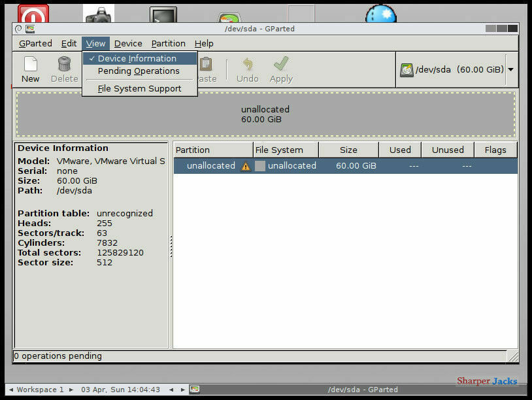Click the Sector size value 512
532x400 pixels.
[x=105, y=263]
